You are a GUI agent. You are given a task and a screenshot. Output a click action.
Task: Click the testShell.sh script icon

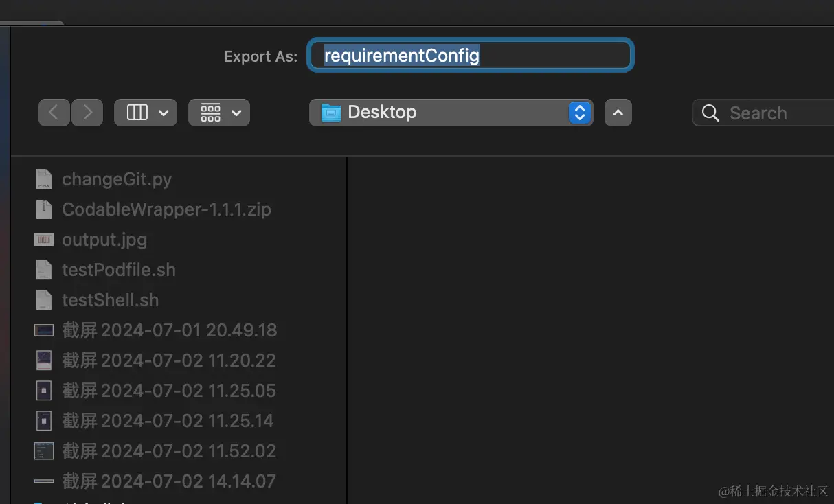click(44, 300)
